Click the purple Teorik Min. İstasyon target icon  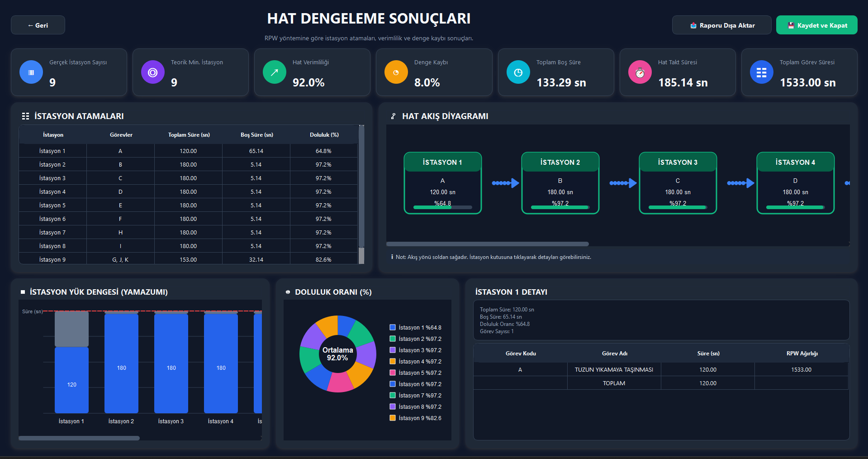(x=153, y=72)
